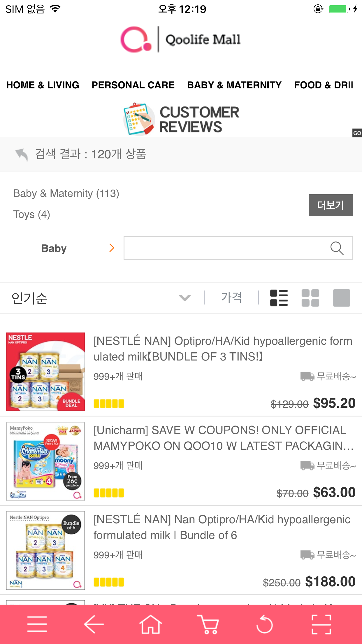Screen dimensions: 362x644
Task: Open the shopping cart
Action: click(x=208, y=624)
